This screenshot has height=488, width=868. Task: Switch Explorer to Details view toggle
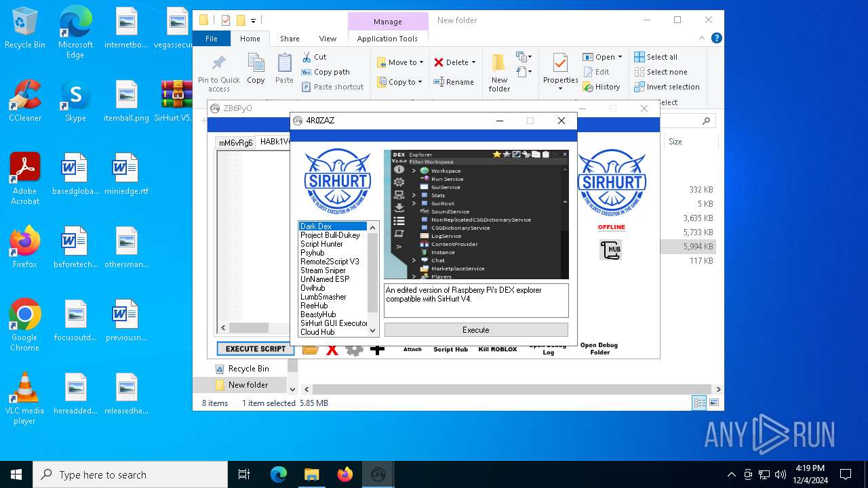(699, 403)
